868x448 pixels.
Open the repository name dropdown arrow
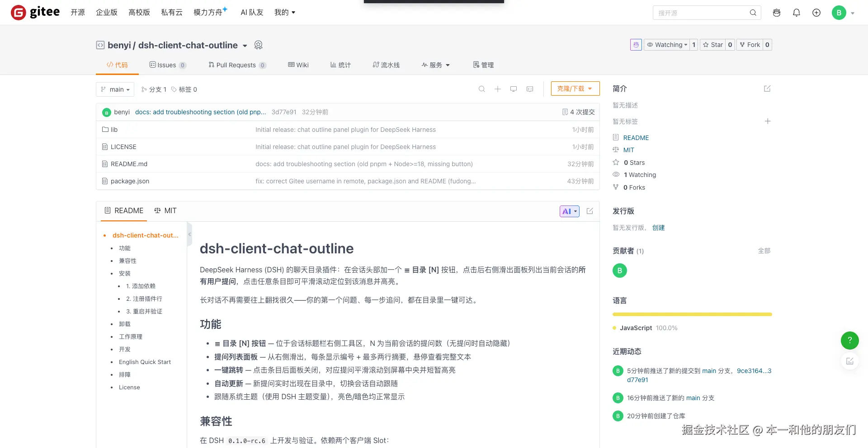(245, 46)
